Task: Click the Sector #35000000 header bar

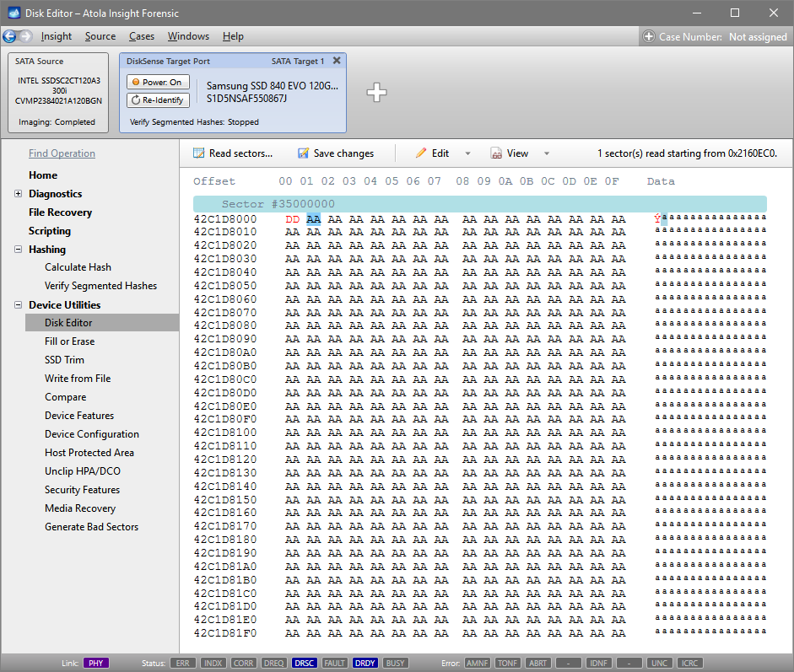Action: (479, 204)
